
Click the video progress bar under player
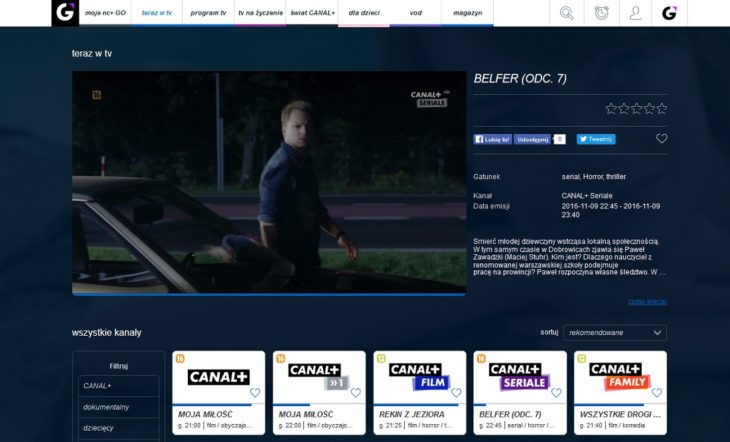269,294
